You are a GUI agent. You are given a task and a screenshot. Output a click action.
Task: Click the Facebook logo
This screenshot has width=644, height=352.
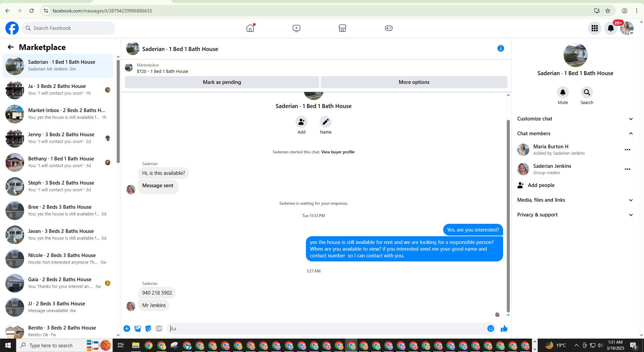tap(12, 28)
